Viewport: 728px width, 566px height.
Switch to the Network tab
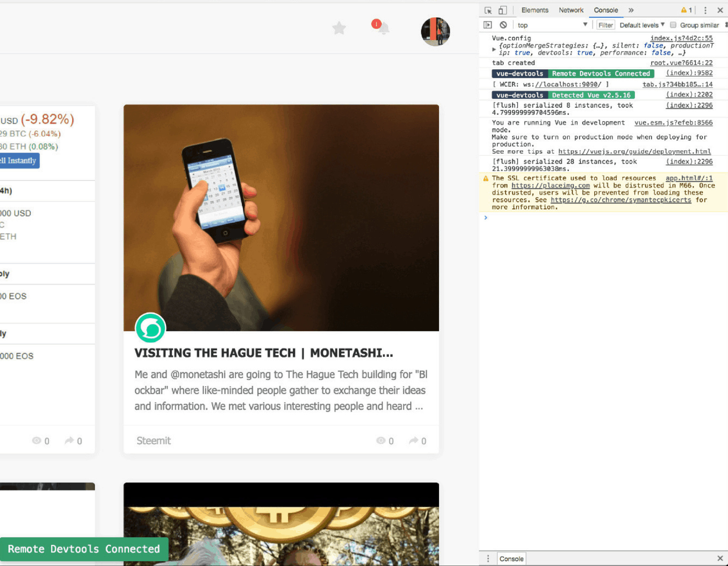pos(571,10)
